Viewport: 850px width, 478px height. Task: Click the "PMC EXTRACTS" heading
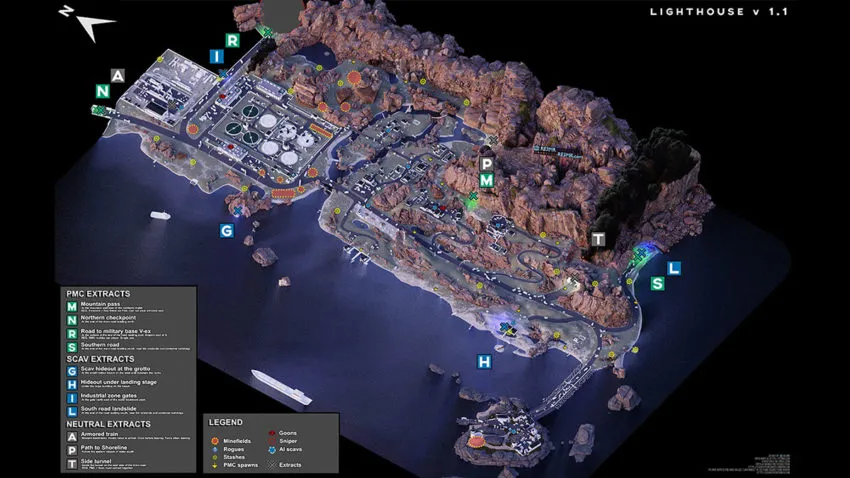98,294
